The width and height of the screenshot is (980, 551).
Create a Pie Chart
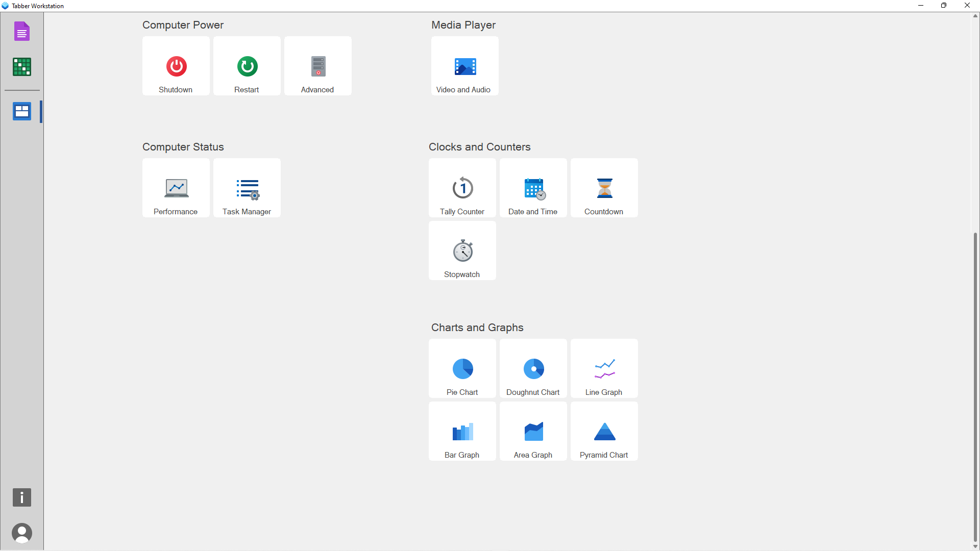462,368
